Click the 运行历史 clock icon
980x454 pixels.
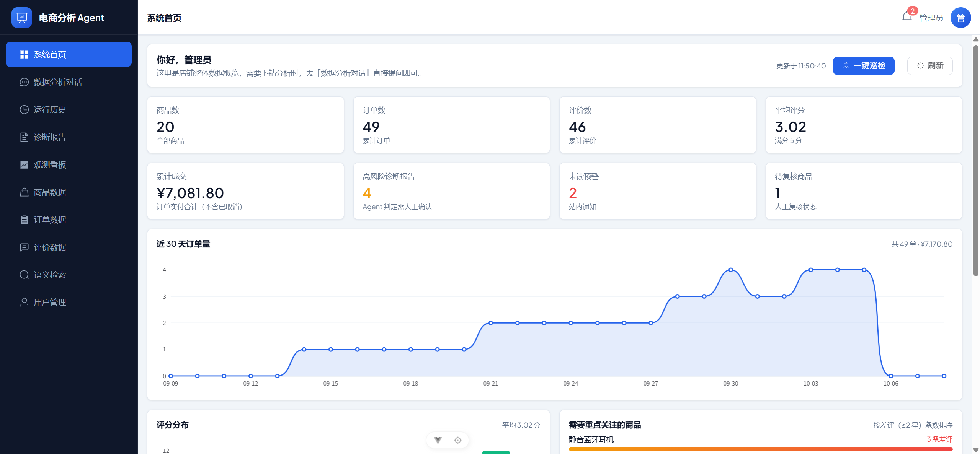coord(24,110)
